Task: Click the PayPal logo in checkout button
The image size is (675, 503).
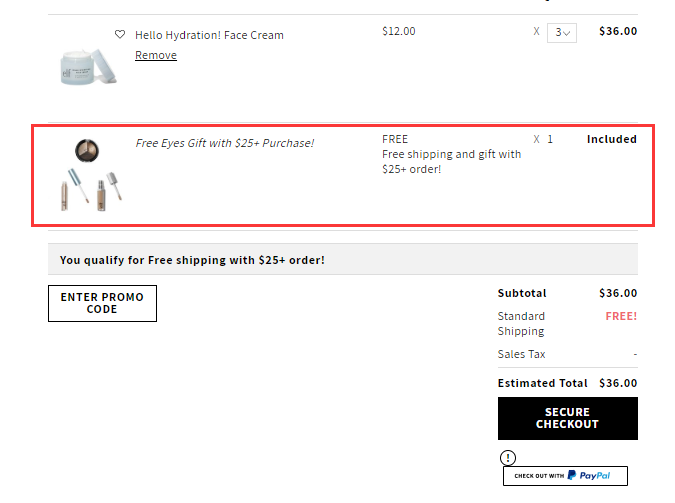Action: click(588, 475)
